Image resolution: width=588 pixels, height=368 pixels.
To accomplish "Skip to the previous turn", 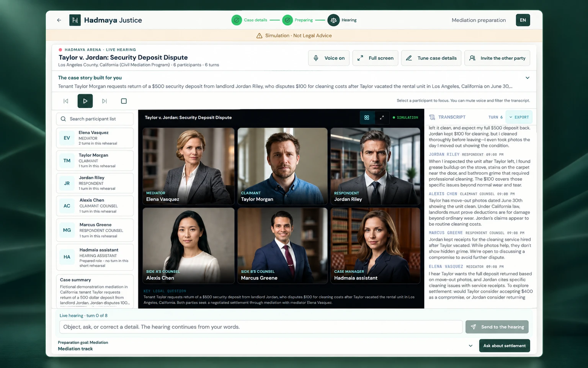I will pos(66,101).
